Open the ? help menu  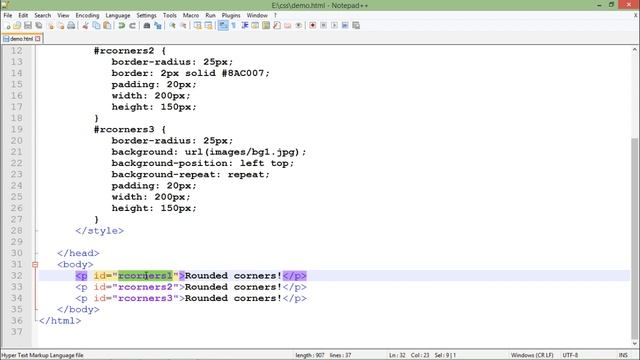point(275,16)
